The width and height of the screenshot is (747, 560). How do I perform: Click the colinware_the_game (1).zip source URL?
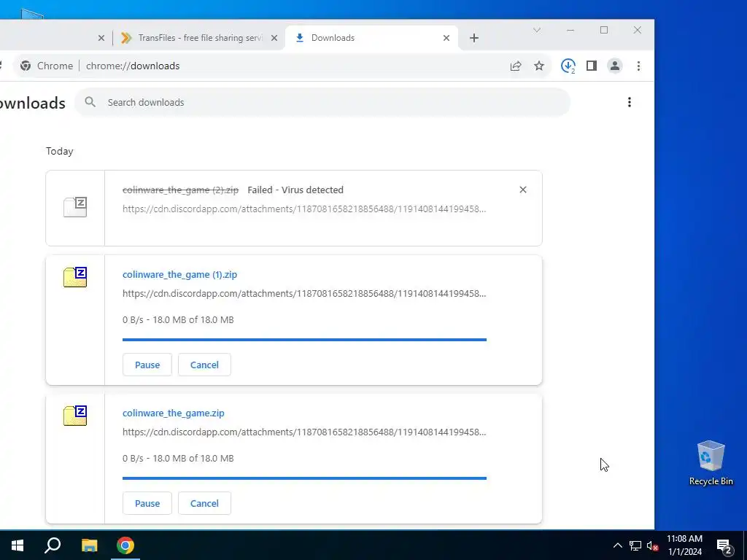[x=304, y=293]
